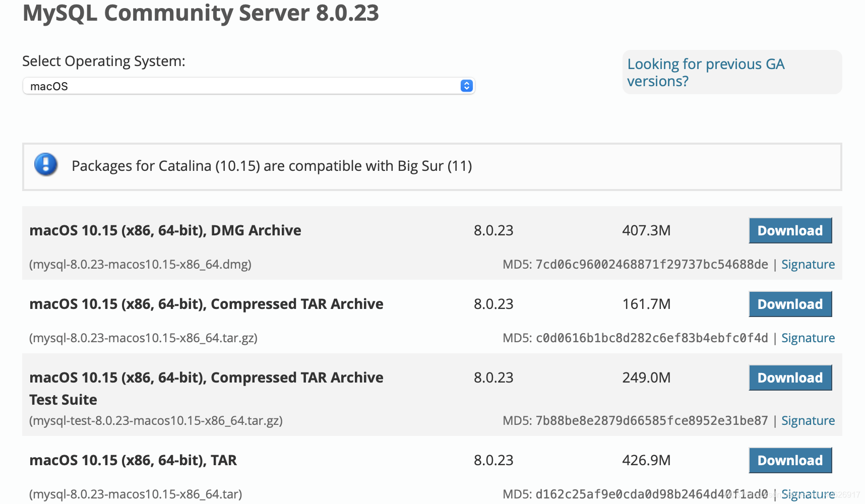Click the size value '426.9M'
This screenshot has height=504, width=865.
pyautogui.click(x=646, y=461)
